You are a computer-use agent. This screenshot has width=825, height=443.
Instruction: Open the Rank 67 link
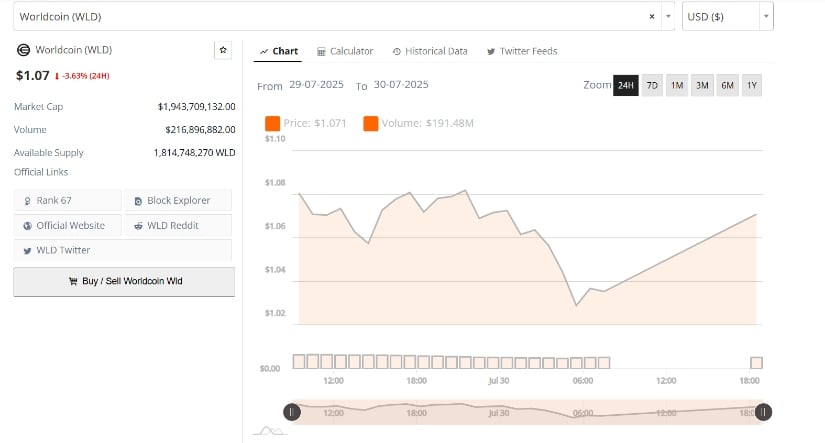[x=67, y=200]
